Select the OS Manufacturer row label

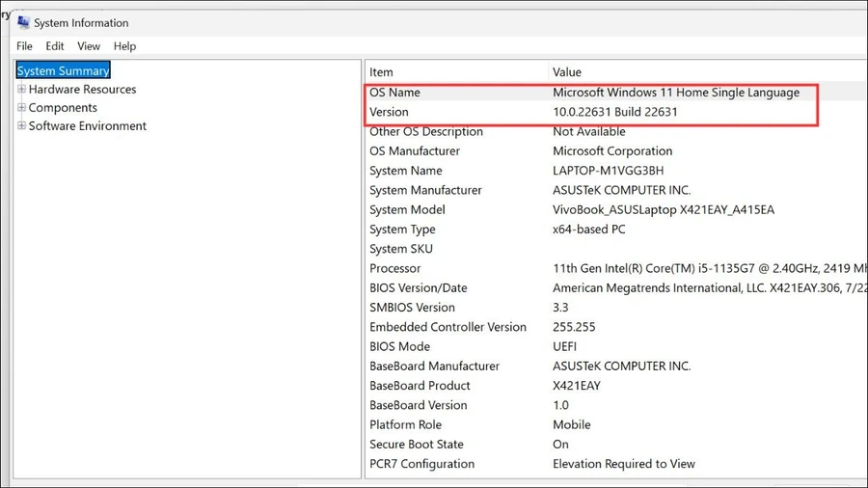tap(415, 151)
